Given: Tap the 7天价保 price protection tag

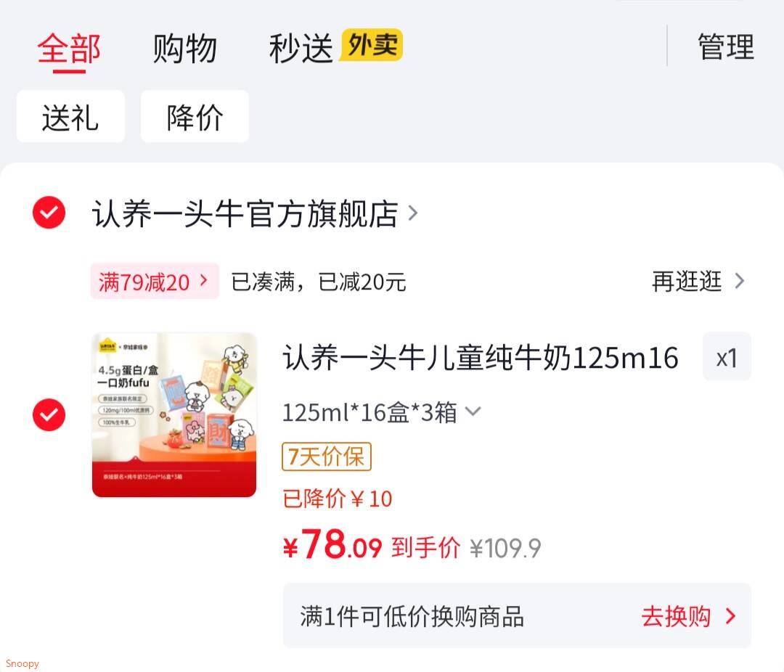Looking at the screenshot, I should click(x=327, y=456).
